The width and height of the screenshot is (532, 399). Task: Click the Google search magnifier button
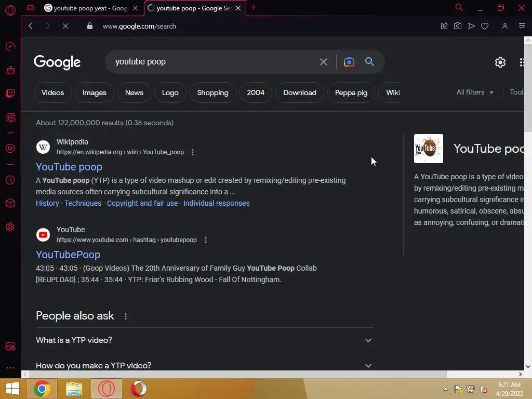[x=369, y=61]
